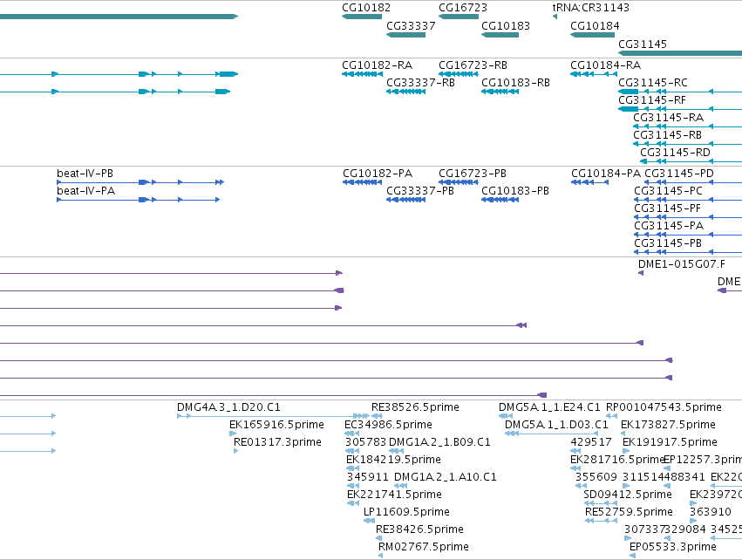This screenshot has height=560, width=742.
Task: Click the CG10184-RA transcript label
Action: (605, 65)
